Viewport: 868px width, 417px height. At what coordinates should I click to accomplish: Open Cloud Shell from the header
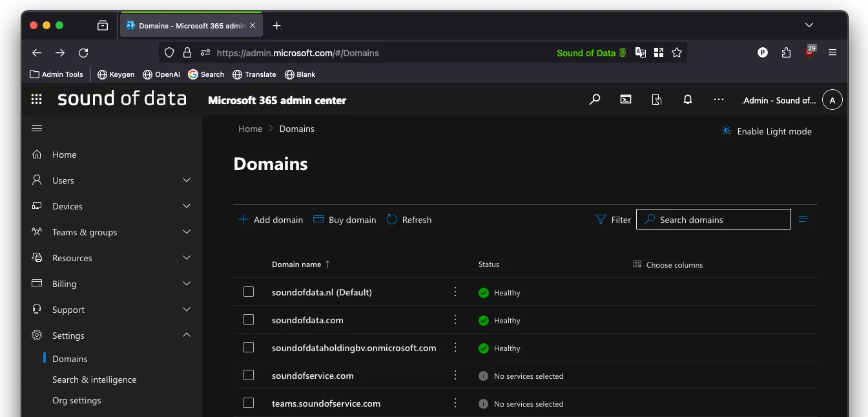click(x=626, y=100)
